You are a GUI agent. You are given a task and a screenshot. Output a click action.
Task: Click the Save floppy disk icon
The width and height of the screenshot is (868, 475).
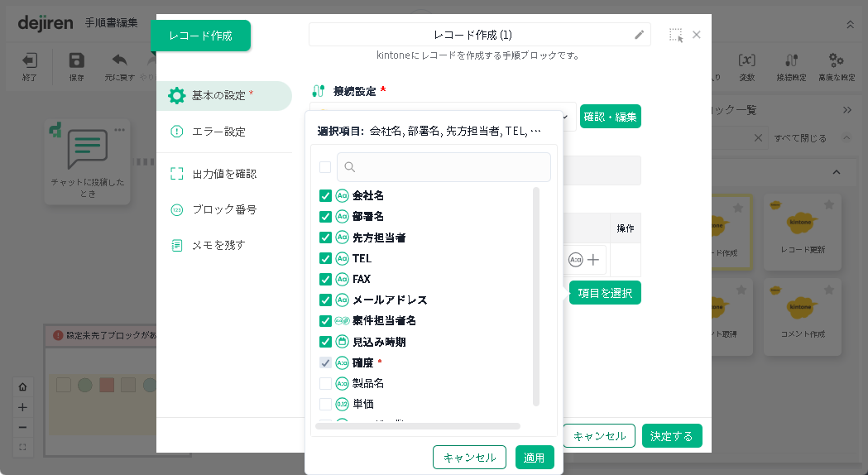click(x=77, y=60)
